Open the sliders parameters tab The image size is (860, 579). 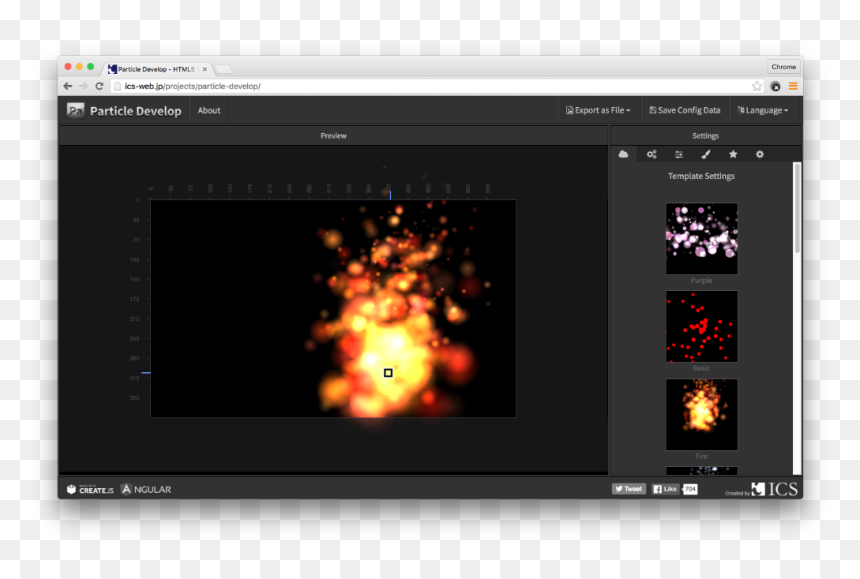678,155
